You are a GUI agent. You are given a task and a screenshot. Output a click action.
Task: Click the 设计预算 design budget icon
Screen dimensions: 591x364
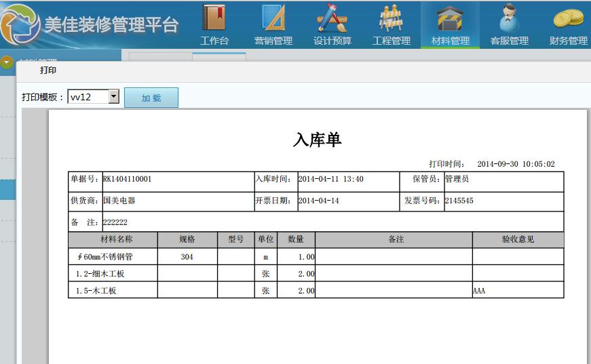pos(332,20)
